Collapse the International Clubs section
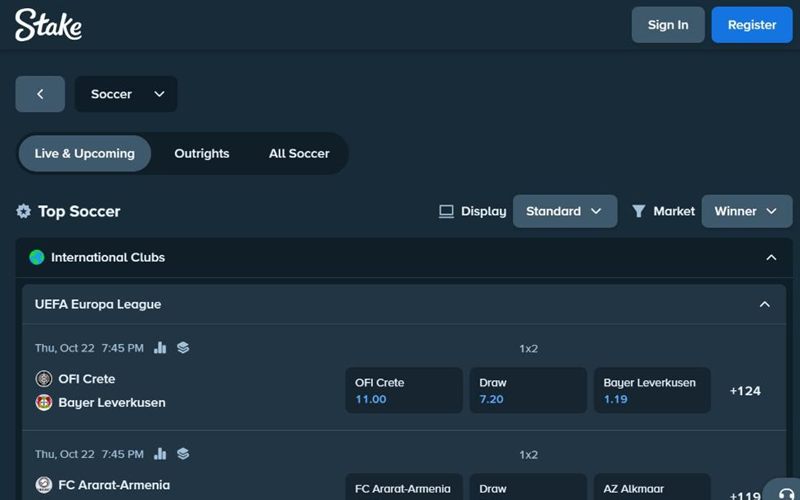800x500 pixels. point(771,257)
